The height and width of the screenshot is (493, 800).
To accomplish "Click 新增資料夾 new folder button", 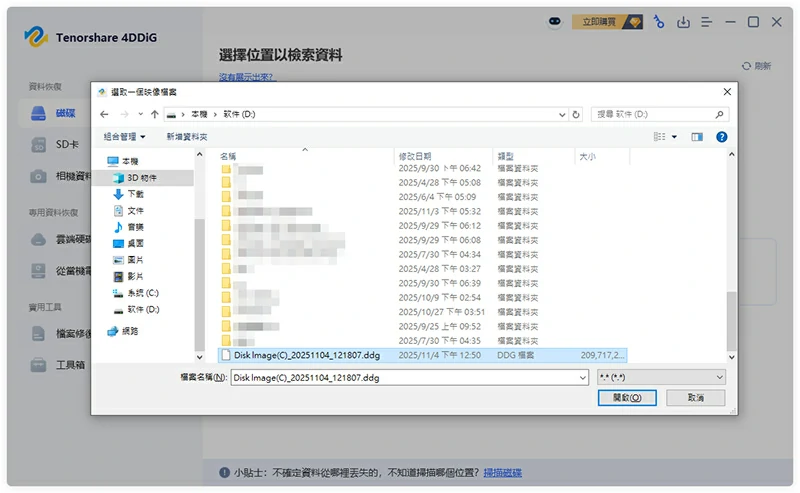I will click(187, 136).
